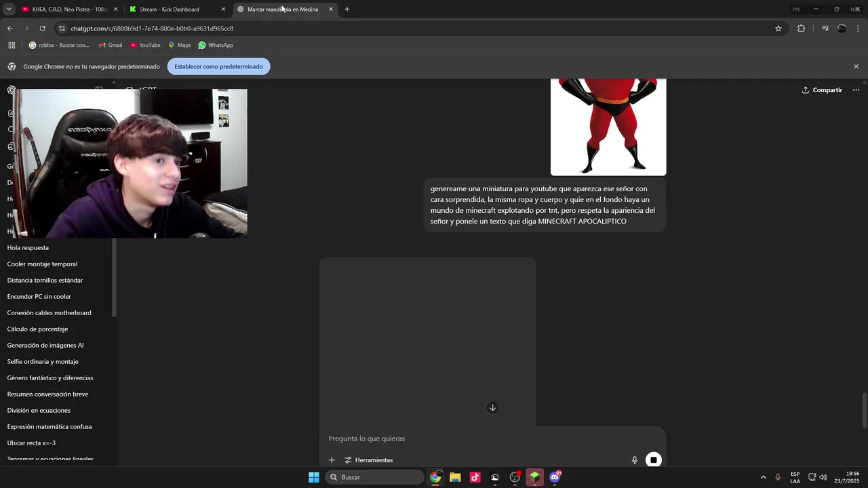Close the Marcar mandíbula en Medina tab

(331, 9)
